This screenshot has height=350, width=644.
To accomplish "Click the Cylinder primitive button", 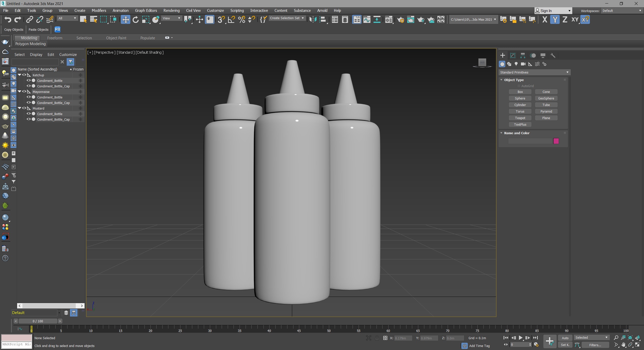I will point(520,105).
